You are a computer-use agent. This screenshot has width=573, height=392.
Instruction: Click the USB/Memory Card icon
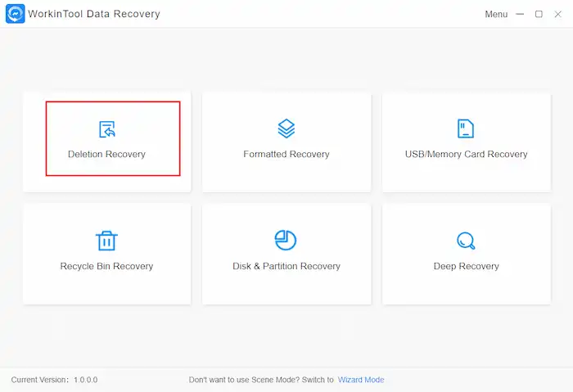(x=466, y=128)
